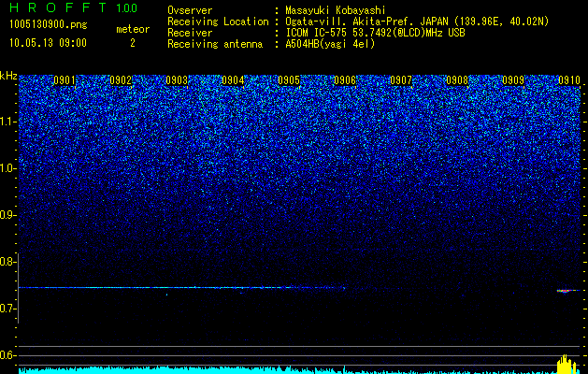Click the Receiving antenna label
Screen dimensions: 588x374
tap(215, 44)
